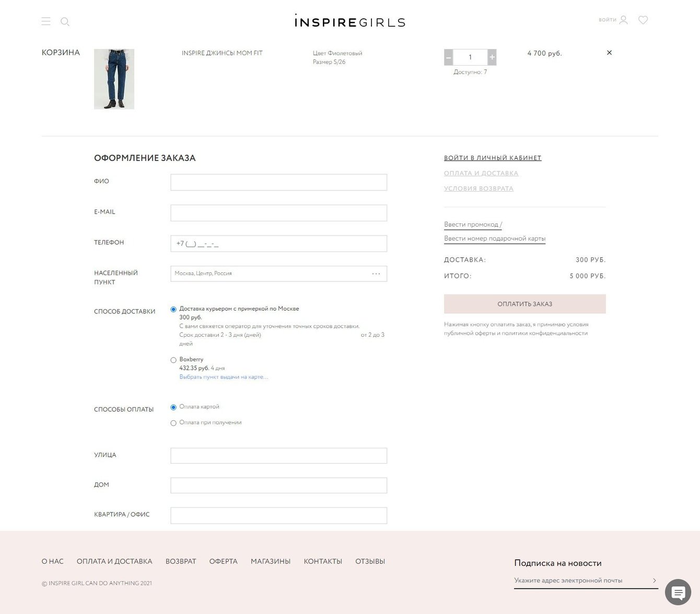The width and height of the screenshot is (700, 614).
Task: Choose 'Оплата при получении' payment method
Action: pos(173,423)
